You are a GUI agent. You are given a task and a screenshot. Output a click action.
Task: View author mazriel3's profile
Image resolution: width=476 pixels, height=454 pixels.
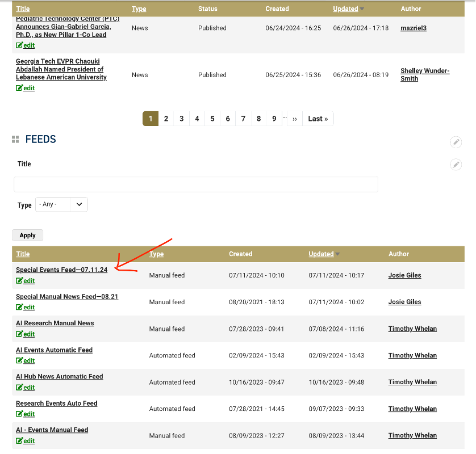point(414,28)
